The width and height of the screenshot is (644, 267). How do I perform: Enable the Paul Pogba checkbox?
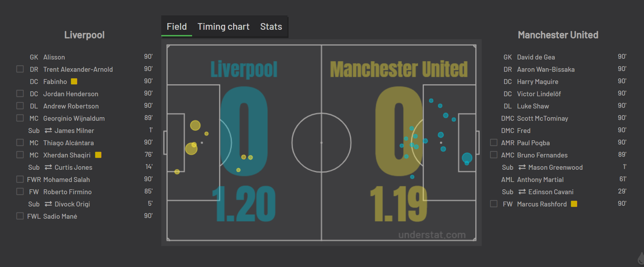(494, 142)
